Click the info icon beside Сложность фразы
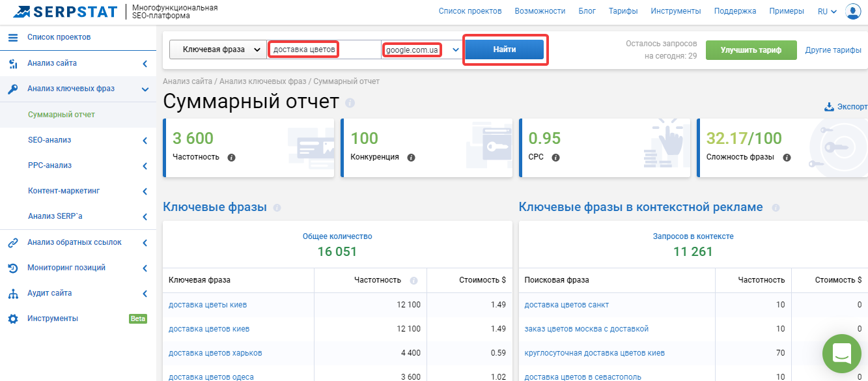The width and height of the screenshot is (868, 381). (787, 158)
